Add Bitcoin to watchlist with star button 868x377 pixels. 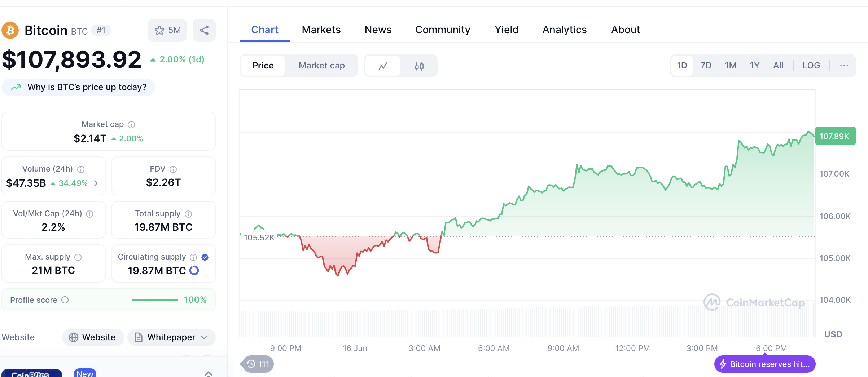pos(167,30)
